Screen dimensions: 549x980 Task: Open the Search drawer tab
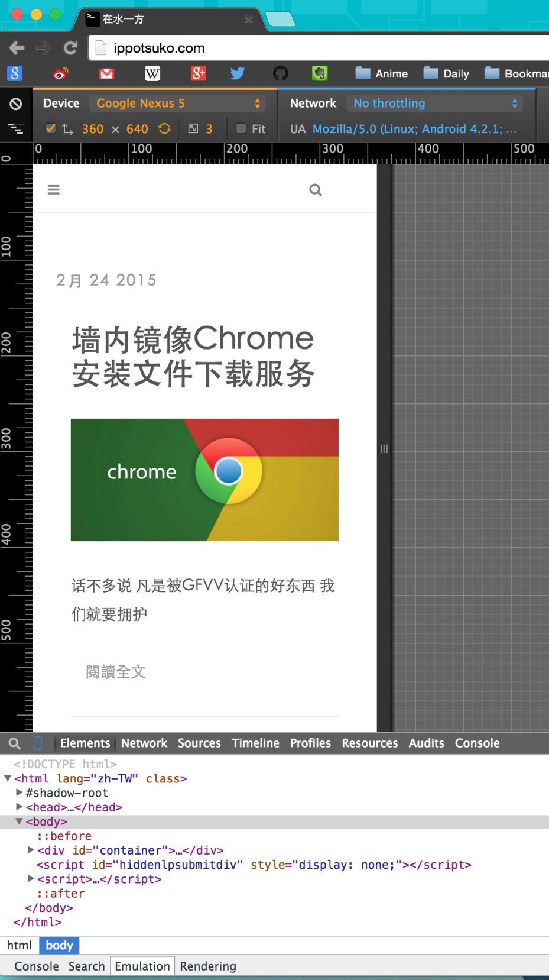click(x=86, y=966)
